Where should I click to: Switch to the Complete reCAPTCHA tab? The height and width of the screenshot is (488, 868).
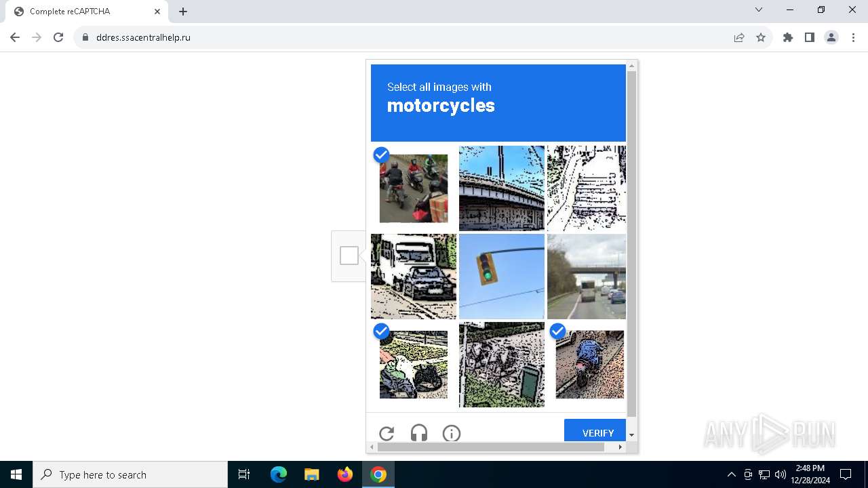pyautogui.click(x=88, y=12)
